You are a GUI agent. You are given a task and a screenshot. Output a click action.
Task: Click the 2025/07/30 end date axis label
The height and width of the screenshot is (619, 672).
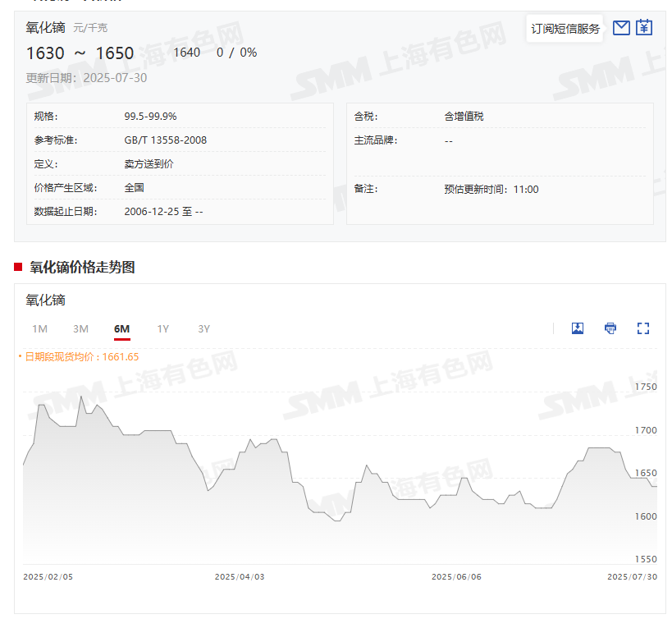pyautogui.click(x=632, y=577)
